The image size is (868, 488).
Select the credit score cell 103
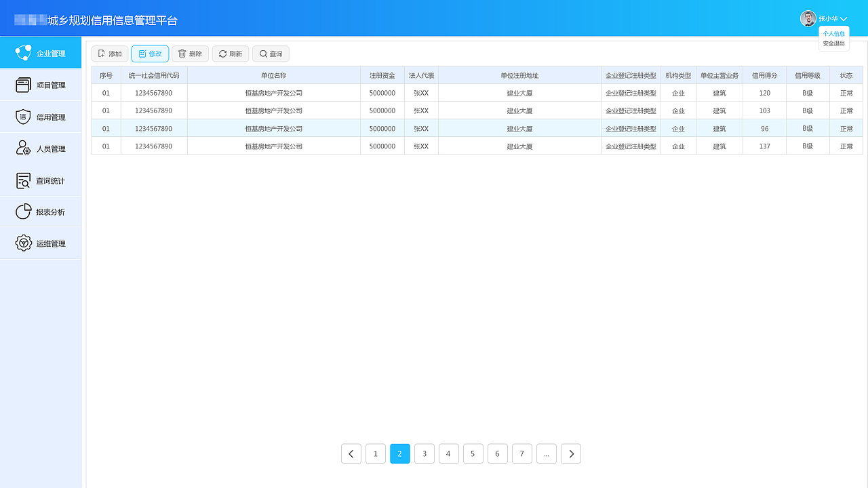pyautogui.click(x=765, y=110)
